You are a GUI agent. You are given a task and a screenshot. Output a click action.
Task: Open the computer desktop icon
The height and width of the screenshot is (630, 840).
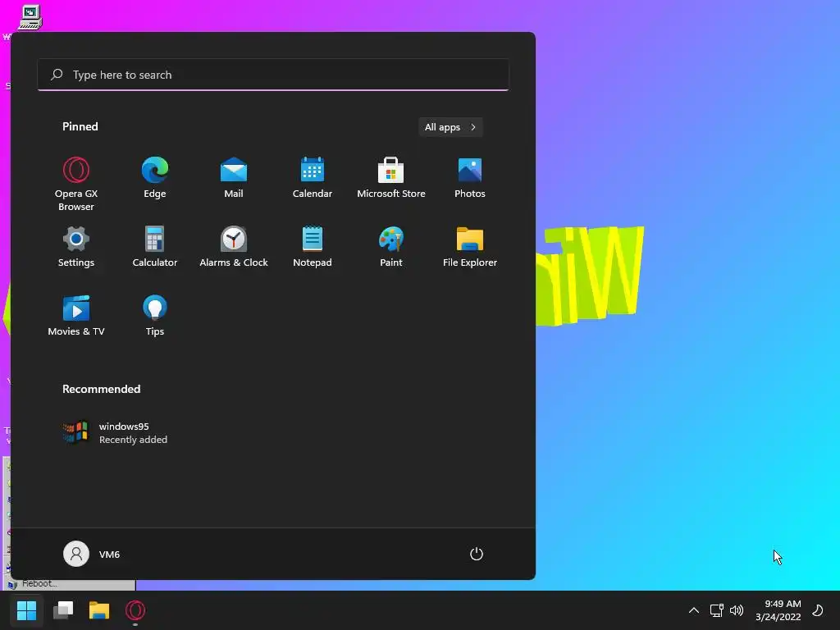click(30, 17)
